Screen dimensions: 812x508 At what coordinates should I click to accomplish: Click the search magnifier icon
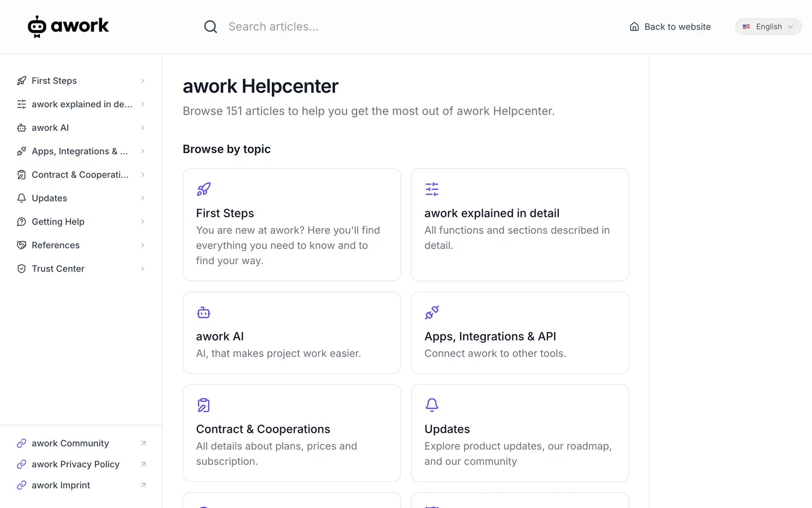[x=210, y=27]
